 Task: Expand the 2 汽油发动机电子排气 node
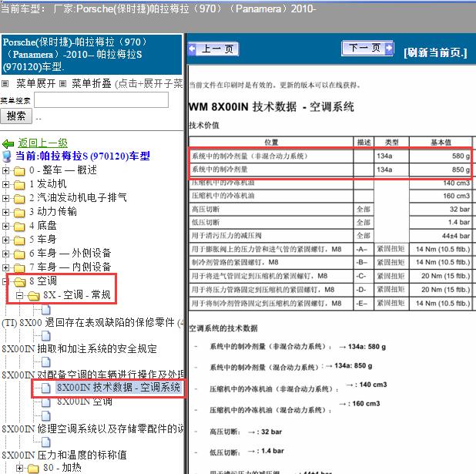tap(5, 198)
